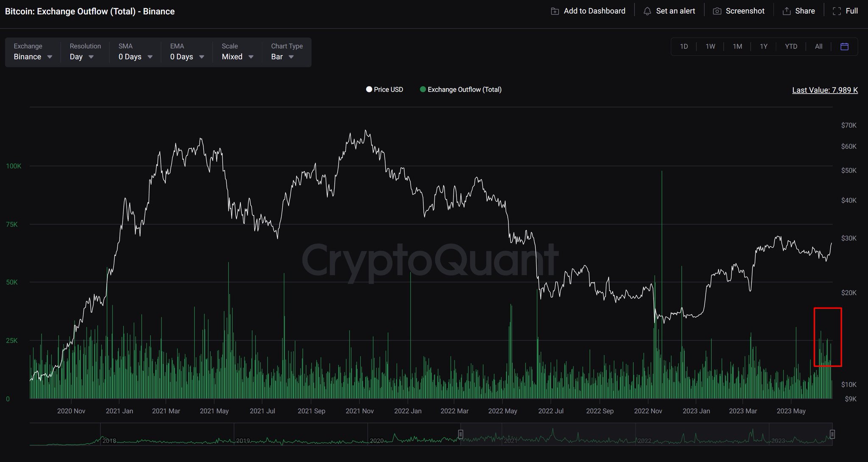Image resolution: width=868 pixels, height=462 pixels.
Task: Open the Chart Type dropdown set to Bar
Action: point(287,52)
